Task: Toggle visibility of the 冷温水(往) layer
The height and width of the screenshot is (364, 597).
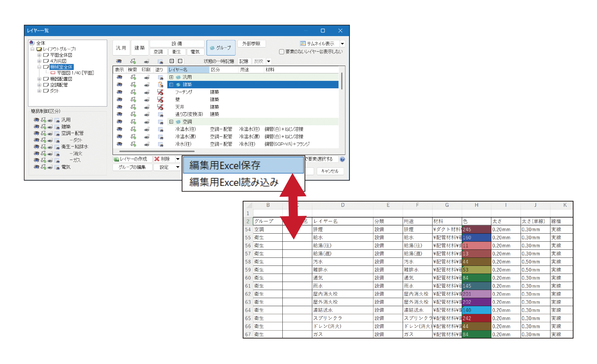Action: (119, 129)
